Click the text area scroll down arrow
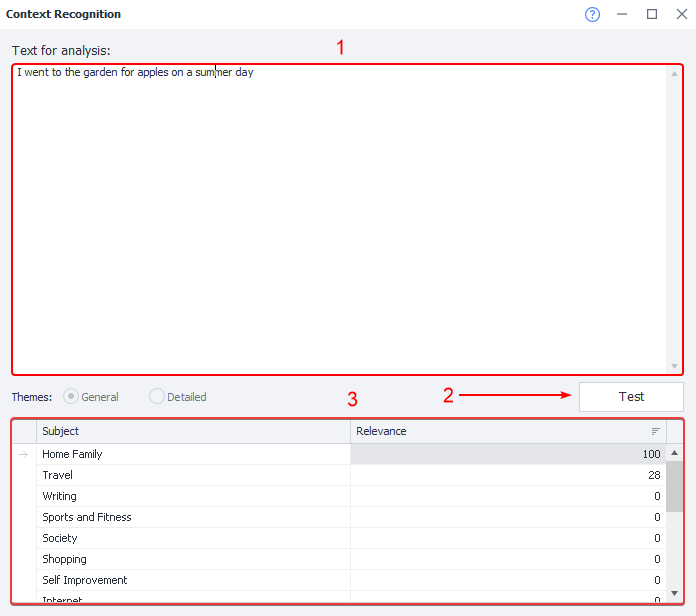Image resolution: width=696 pixels, height=616 pixels. point(675,366)
